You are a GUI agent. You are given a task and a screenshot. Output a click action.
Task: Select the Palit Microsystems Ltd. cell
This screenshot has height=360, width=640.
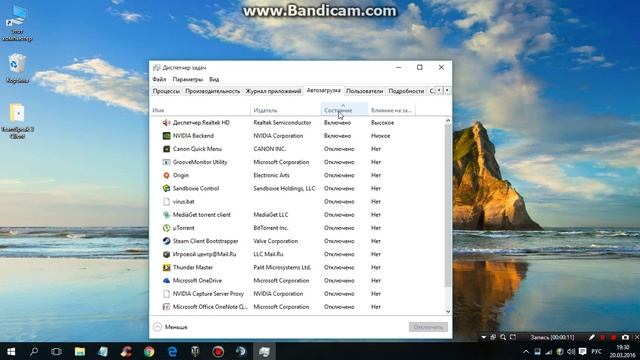pyautogui.click(x=282, y=267)
